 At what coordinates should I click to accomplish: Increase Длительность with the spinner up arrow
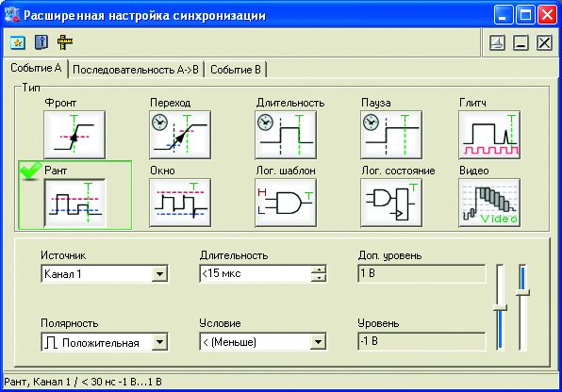[x=319, y=269]
